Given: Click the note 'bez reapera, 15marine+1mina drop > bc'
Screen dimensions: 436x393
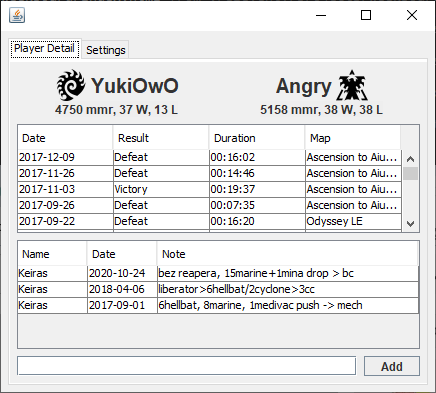Looking at the screenshot, I should click(x=288, y=273).
